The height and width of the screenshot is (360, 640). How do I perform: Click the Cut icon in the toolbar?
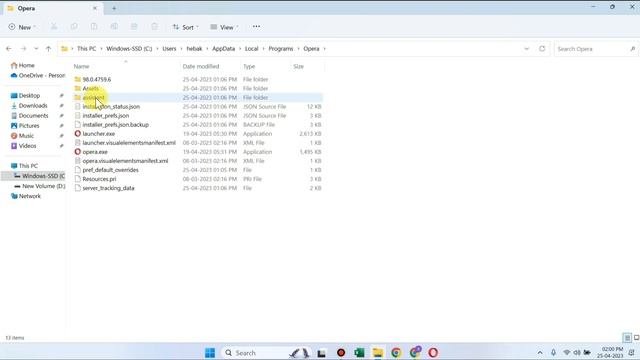click(54, 27)
